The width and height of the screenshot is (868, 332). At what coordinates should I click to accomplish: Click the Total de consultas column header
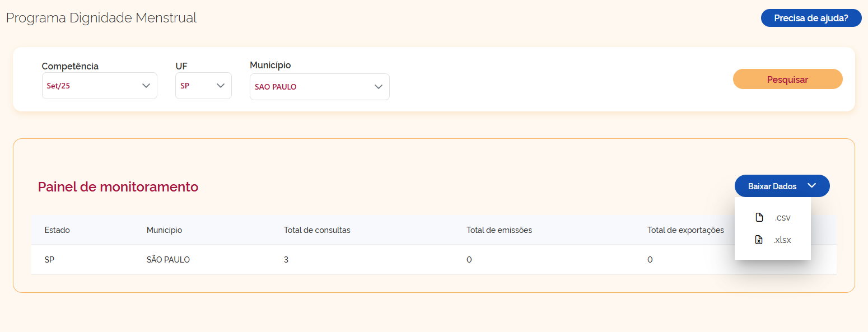tap(317, 230)
